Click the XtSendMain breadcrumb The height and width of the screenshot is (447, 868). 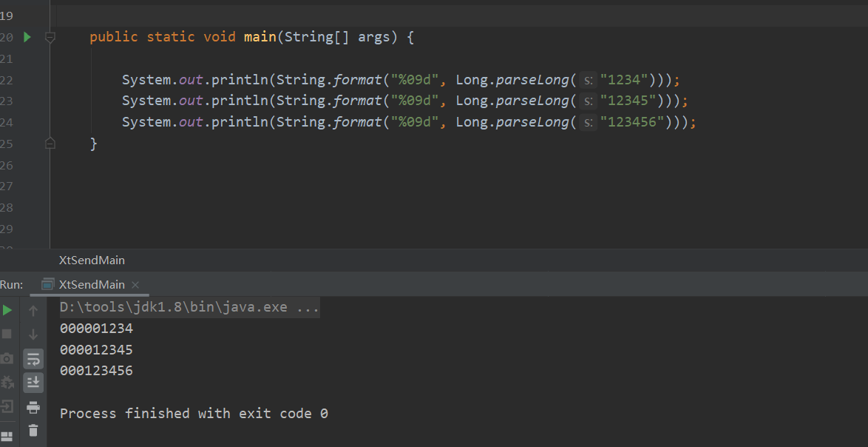92,261
